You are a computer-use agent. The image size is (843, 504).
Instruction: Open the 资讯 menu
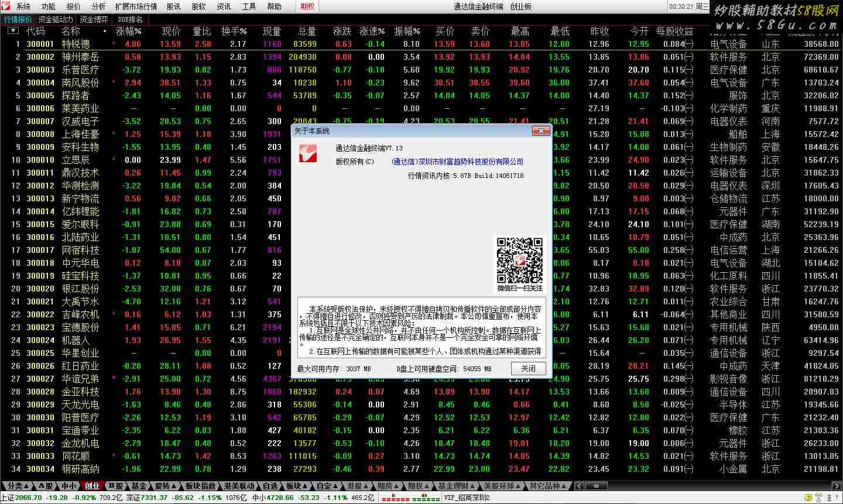(x=224, y=6)
